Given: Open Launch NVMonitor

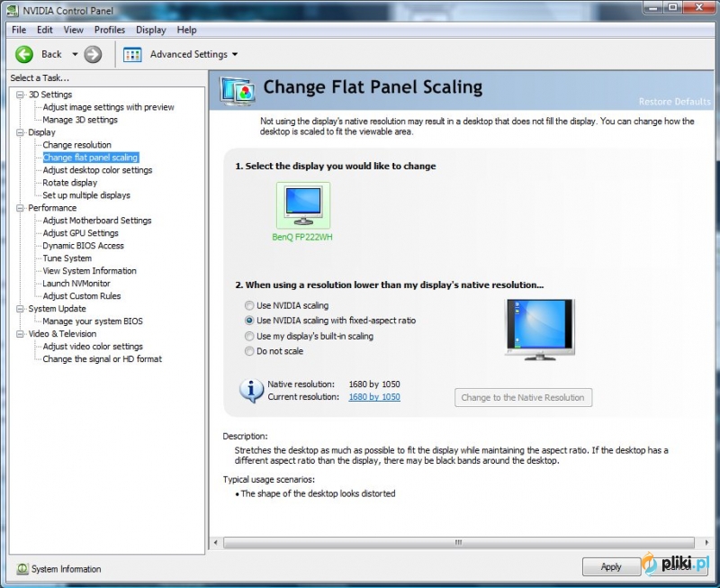Looking at the screenshot, I should 76,284.
